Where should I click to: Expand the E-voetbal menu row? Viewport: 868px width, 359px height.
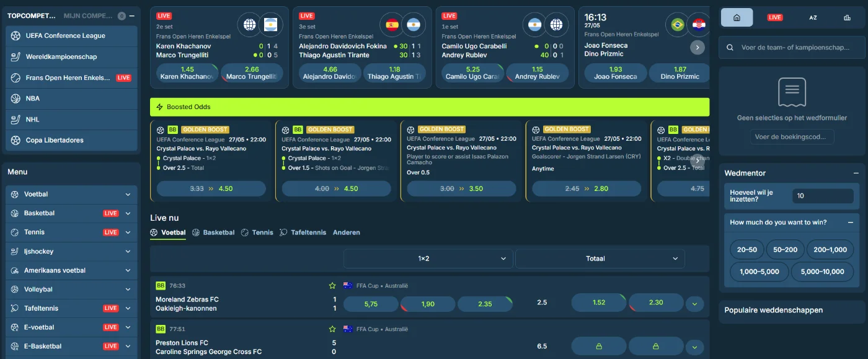(72, 327)
